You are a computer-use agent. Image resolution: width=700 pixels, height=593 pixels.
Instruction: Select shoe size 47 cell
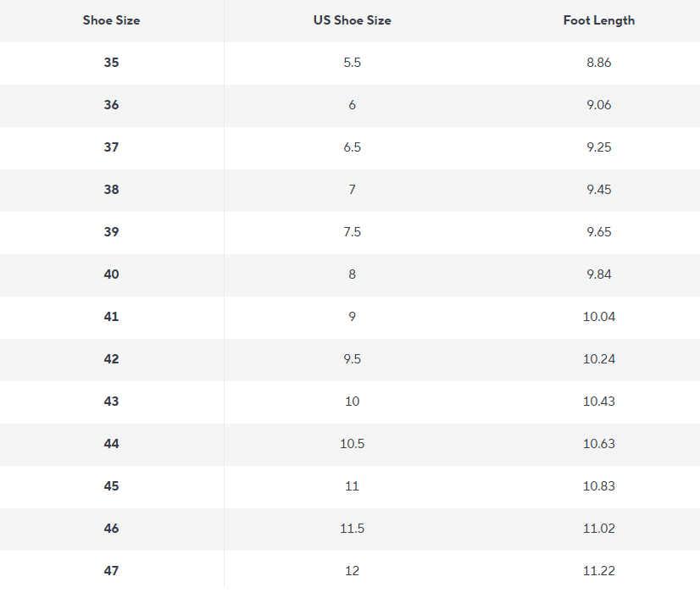coord(112,571)
